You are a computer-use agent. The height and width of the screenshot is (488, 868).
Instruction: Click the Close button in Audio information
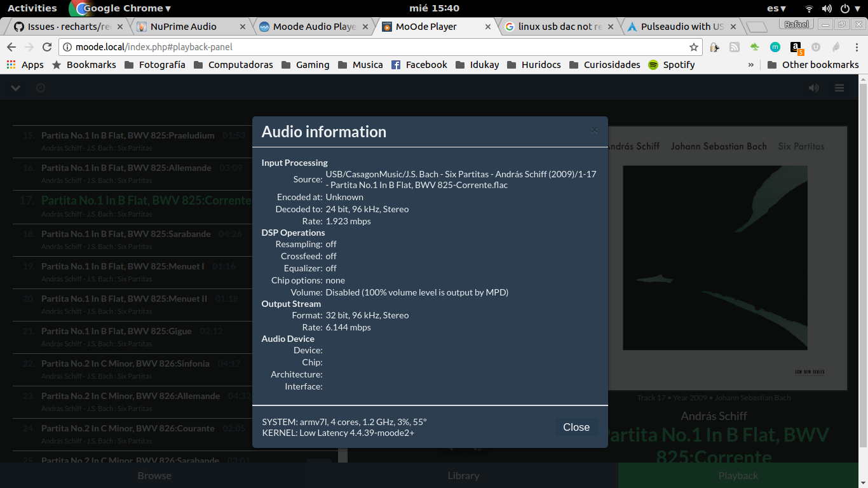[x=576, y=427]
